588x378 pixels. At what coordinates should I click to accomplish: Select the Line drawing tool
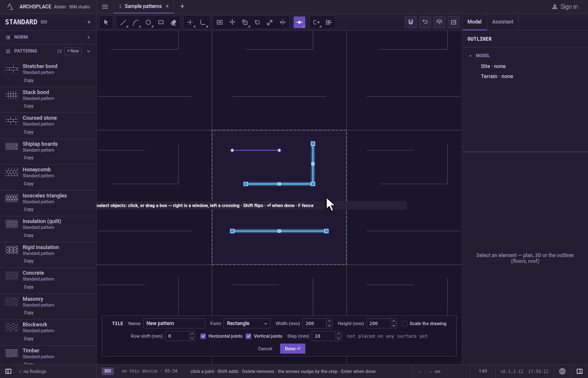pos(123,22)
